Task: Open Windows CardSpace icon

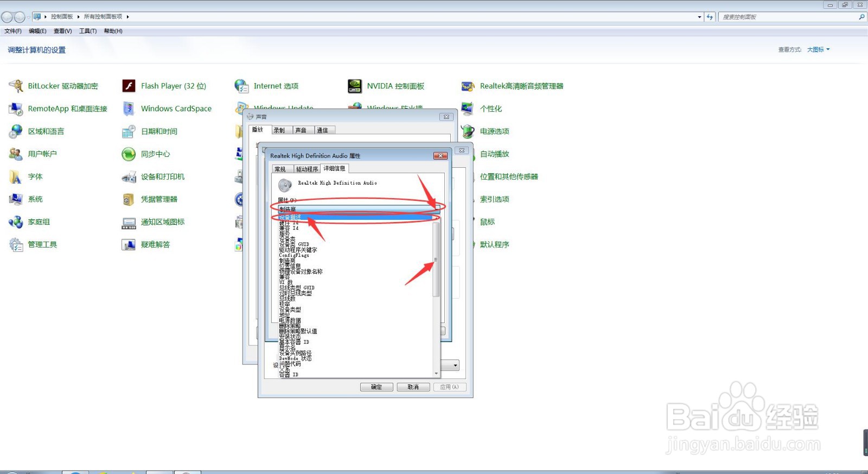Action: 129,109
